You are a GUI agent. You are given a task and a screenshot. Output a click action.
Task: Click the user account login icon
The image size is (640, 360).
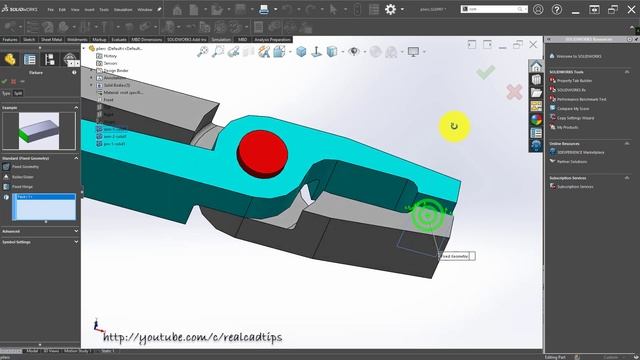pos(538,9)
